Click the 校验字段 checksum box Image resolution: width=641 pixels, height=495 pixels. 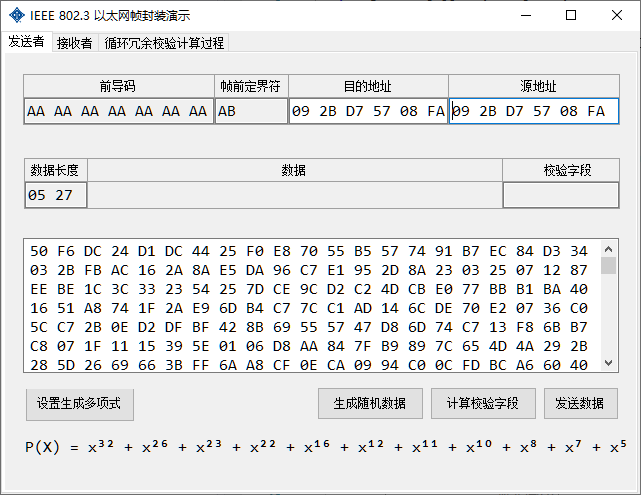tap(560, 195)
